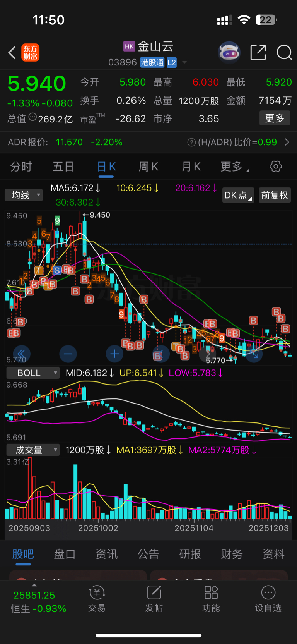Tap the HK market badge
Viewport: 297px width, 644px height.
[x=129, y=46]
